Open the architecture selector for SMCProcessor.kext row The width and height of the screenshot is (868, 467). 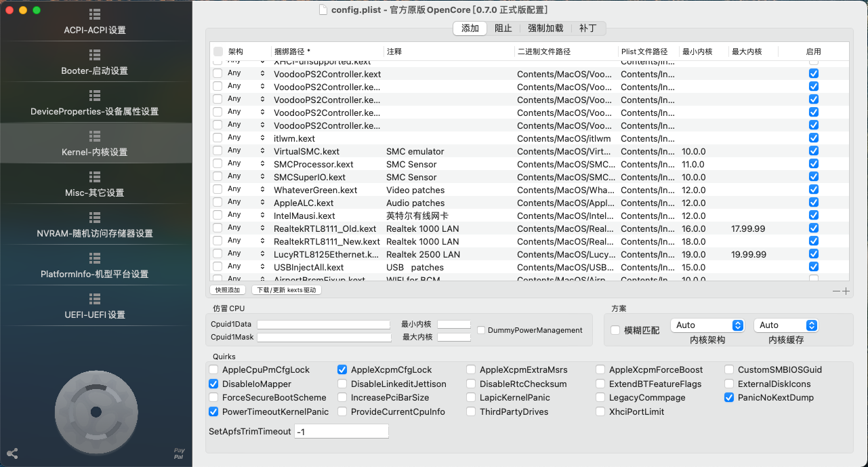[247, 164]
